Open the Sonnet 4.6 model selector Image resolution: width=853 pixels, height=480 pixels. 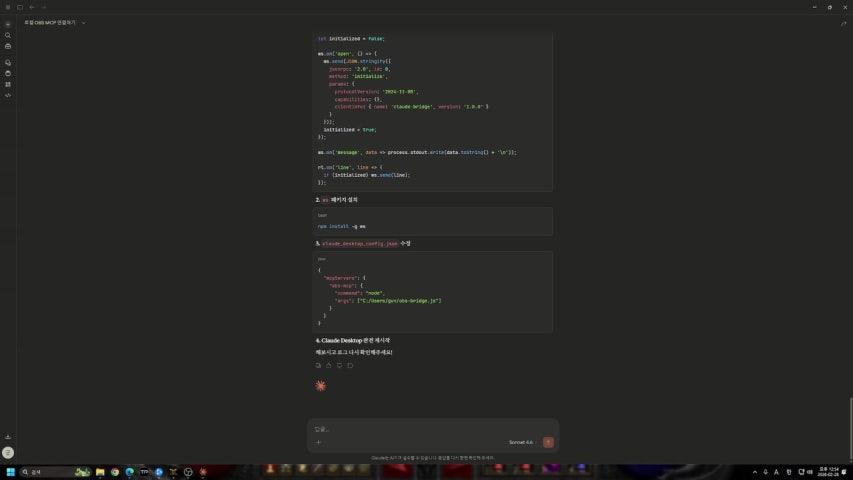click(x=522, y=442)
